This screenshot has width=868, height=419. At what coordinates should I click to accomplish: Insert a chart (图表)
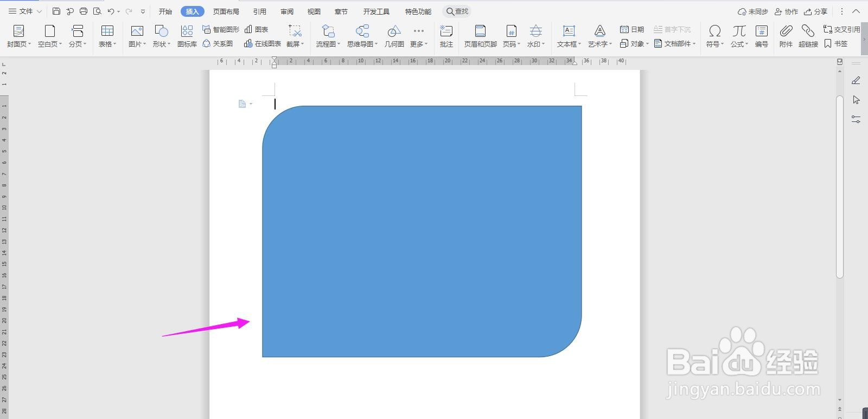pos(257,29)
